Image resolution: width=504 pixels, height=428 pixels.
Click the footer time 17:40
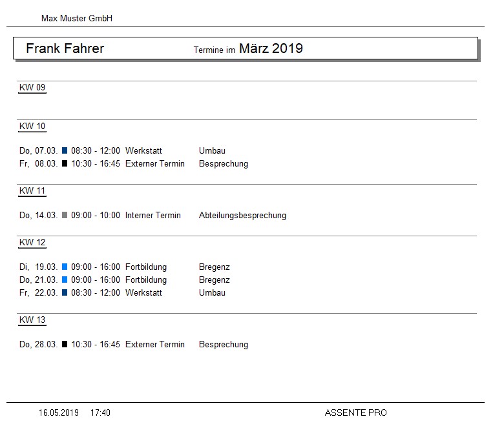(100, 413)
